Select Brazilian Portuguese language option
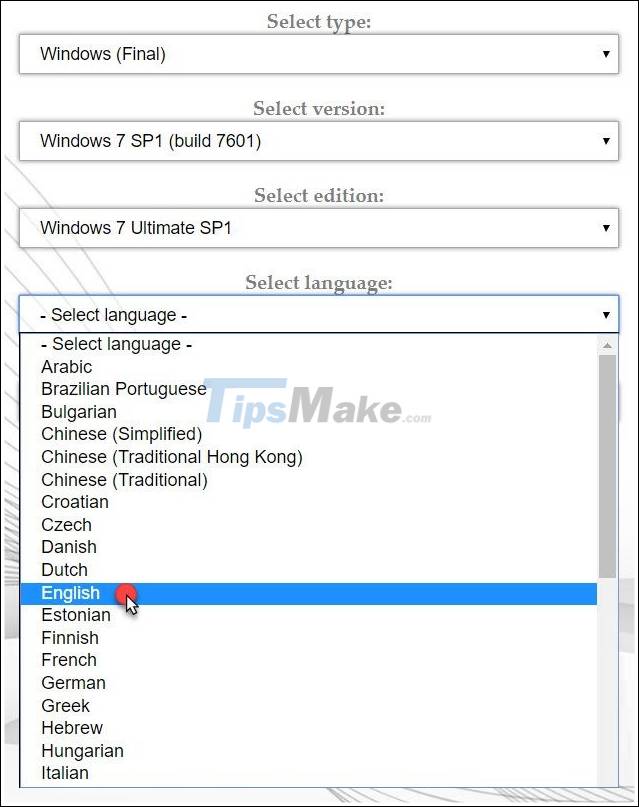639x807 pixels. pyautogui.click(x=309, y=389)
